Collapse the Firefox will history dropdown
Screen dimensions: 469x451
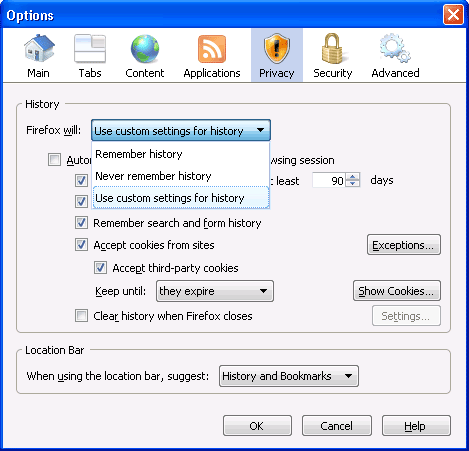pyautogui.click(x=181, y=130)
